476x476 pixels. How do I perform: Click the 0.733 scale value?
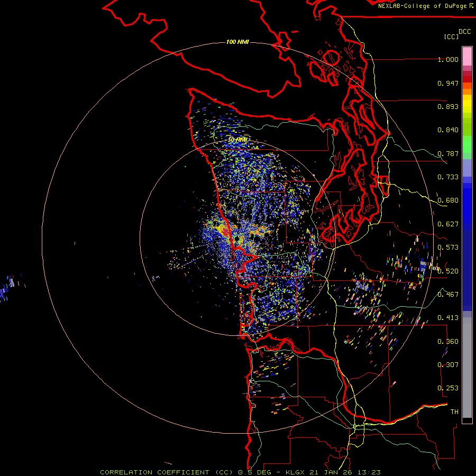point(448,177)
